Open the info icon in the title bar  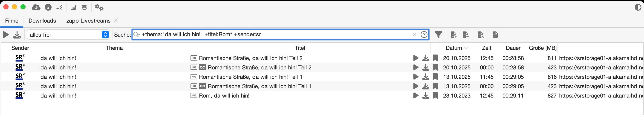click(x=48, y=7)
